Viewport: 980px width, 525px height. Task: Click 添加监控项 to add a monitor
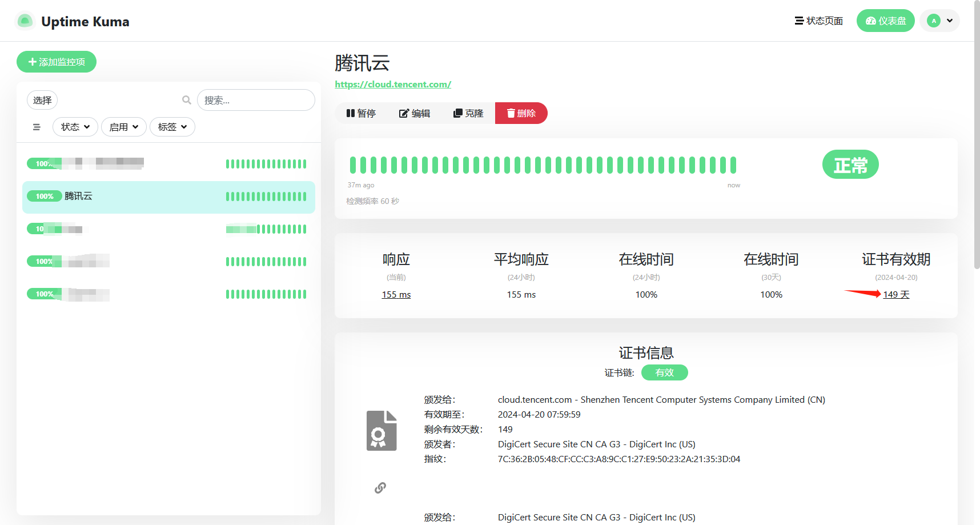pyautogui.click(x=57, y=62)
